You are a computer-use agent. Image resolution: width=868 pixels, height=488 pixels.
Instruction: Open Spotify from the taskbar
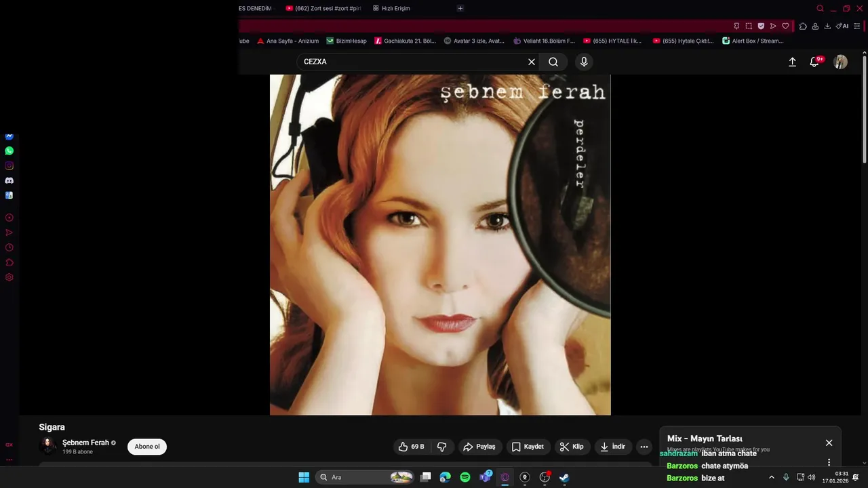coord(465,477)
